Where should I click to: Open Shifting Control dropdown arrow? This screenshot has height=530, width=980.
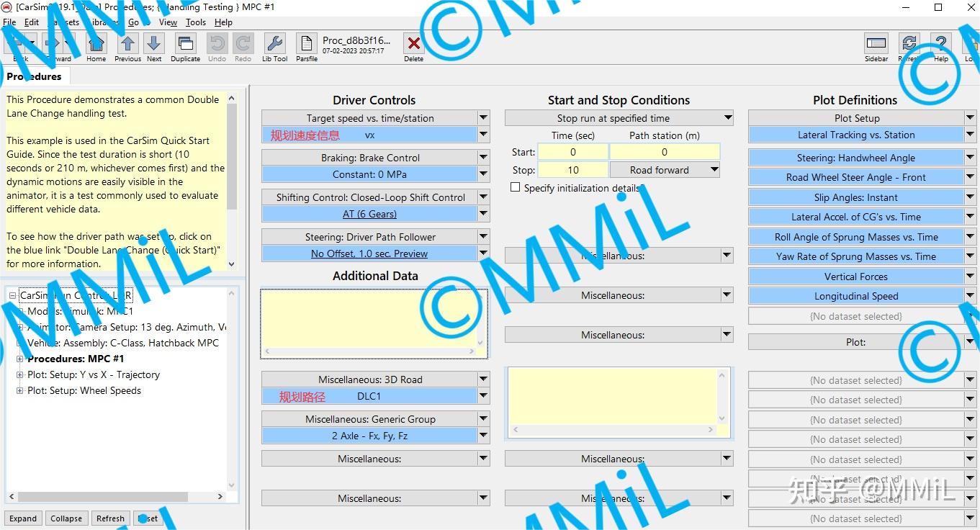coord(483,197)
